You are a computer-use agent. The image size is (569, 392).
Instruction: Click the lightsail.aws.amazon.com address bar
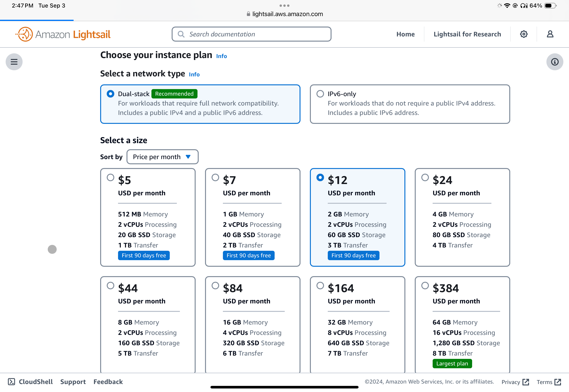pyautogui.click(x=284, y=14)
